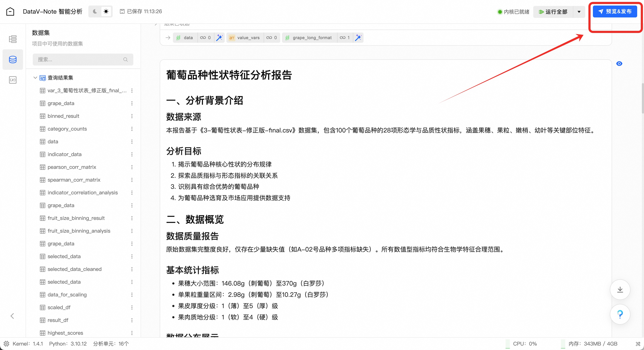Open the help question mark button

coord(620,314)
